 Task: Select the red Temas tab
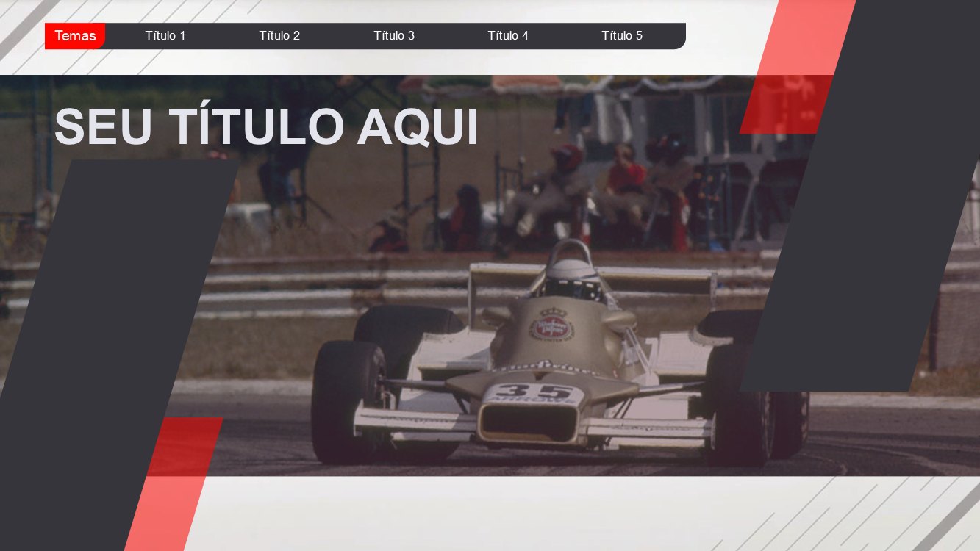point(75,36)
